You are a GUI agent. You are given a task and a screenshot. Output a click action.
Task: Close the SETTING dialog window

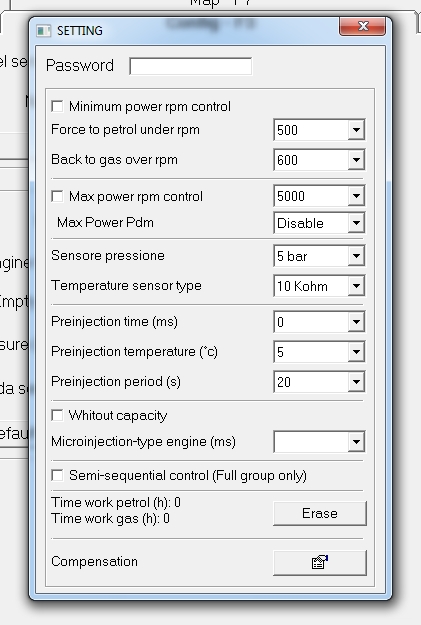362,26
